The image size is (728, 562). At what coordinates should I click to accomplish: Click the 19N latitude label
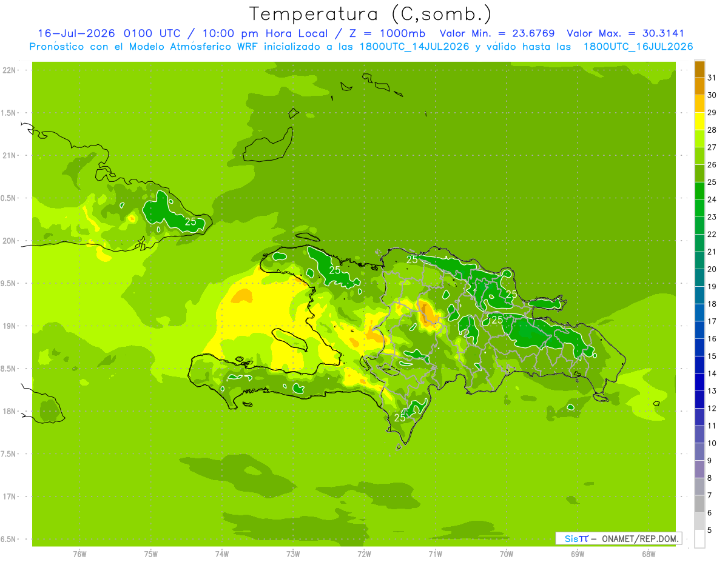(9, 326)
